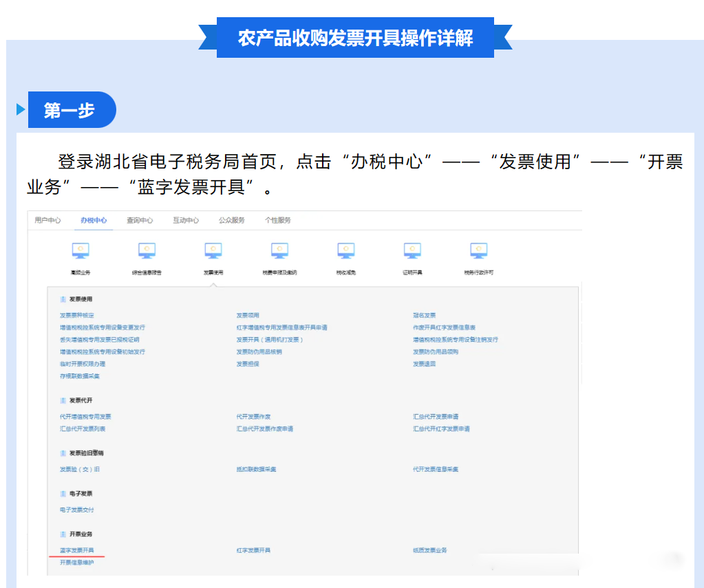Click the 第一步 step badge

(71, 110)
